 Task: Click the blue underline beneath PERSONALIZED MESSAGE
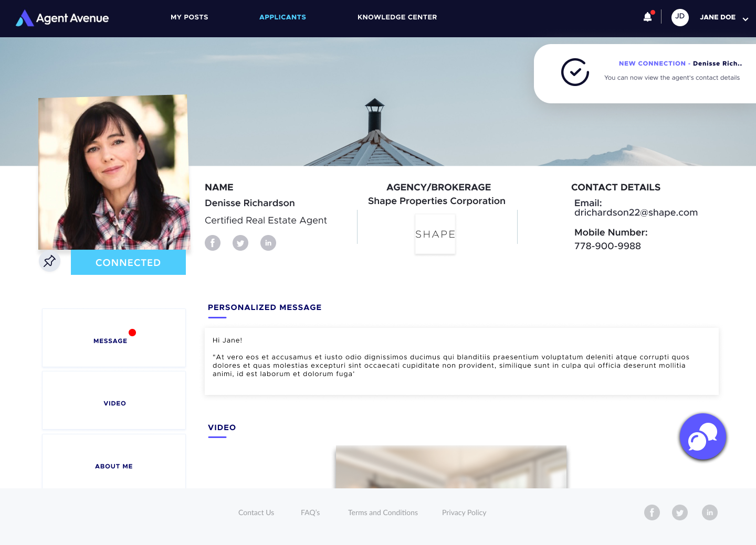217,318
